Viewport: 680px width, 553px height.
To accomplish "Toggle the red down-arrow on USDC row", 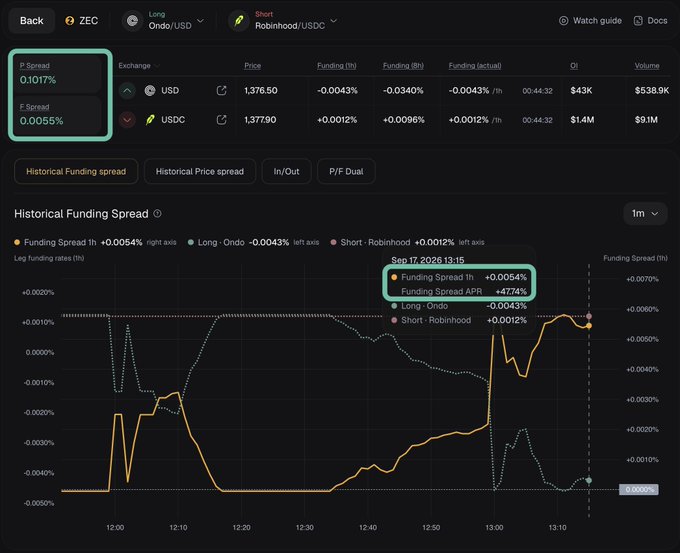I will click(127, 120).
